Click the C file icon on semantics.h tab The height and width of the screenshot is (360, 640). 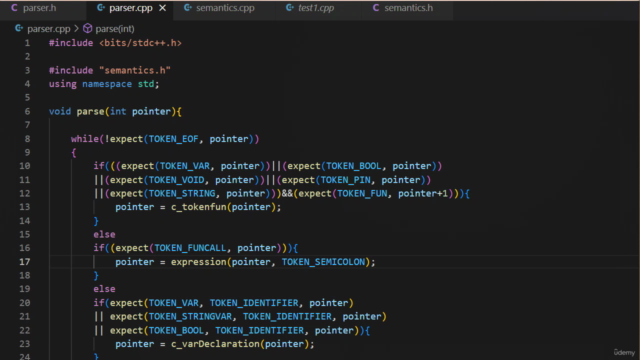376,8
